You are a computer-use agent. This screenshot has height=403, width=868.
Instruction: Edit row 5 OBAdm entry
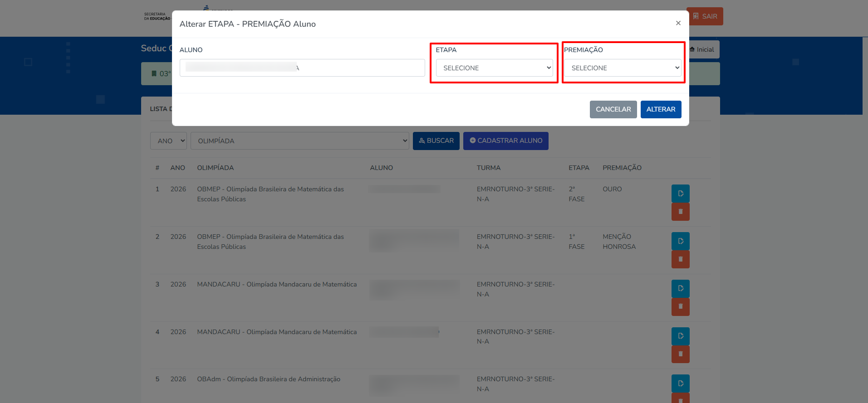coord(680,384)
